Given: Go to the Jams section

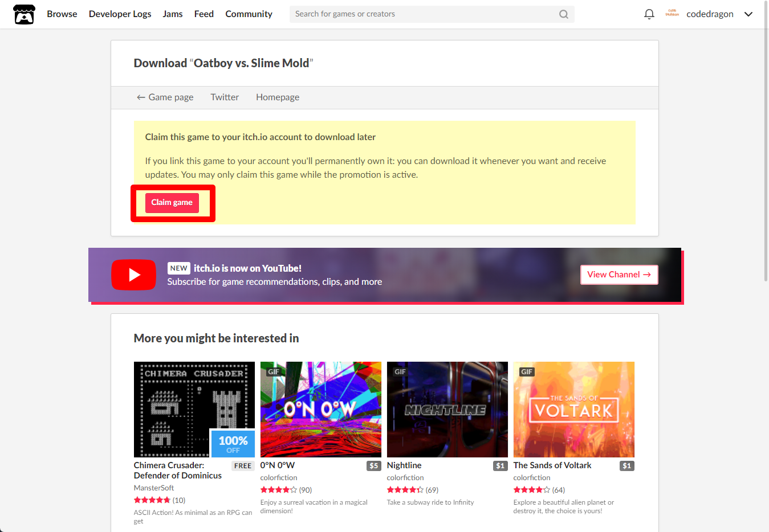Looking at the screenshot, I should pos(173,14).
